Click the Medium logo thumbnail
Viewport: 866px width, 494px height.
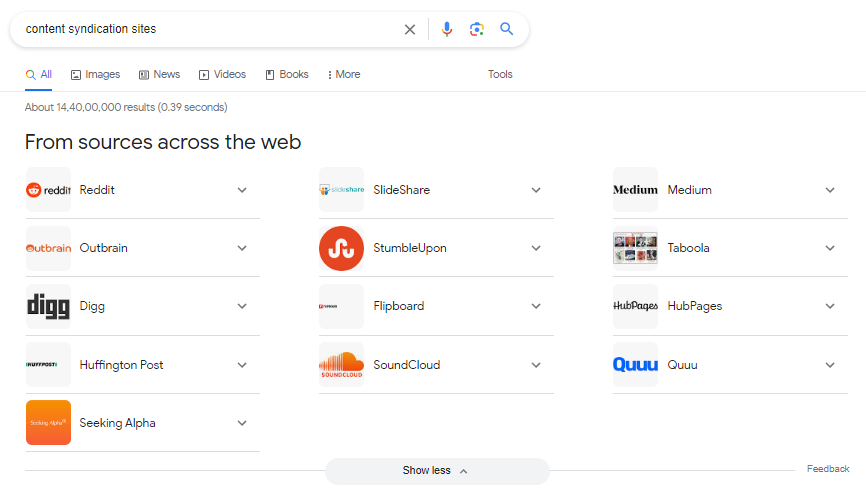point(635,190)
